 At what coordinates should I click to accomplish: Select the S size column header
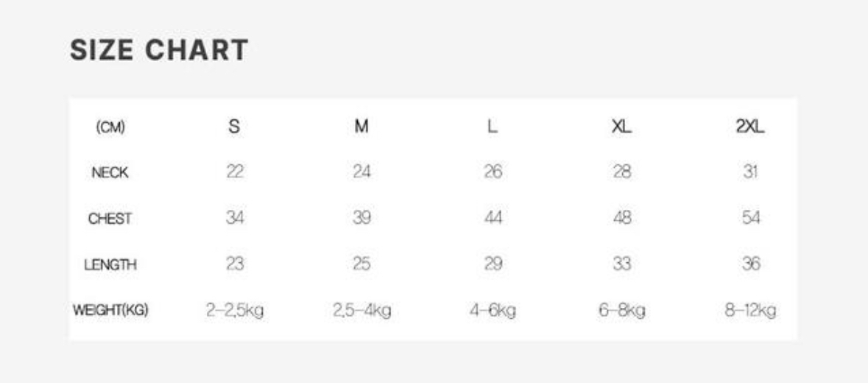pos(234,127)
